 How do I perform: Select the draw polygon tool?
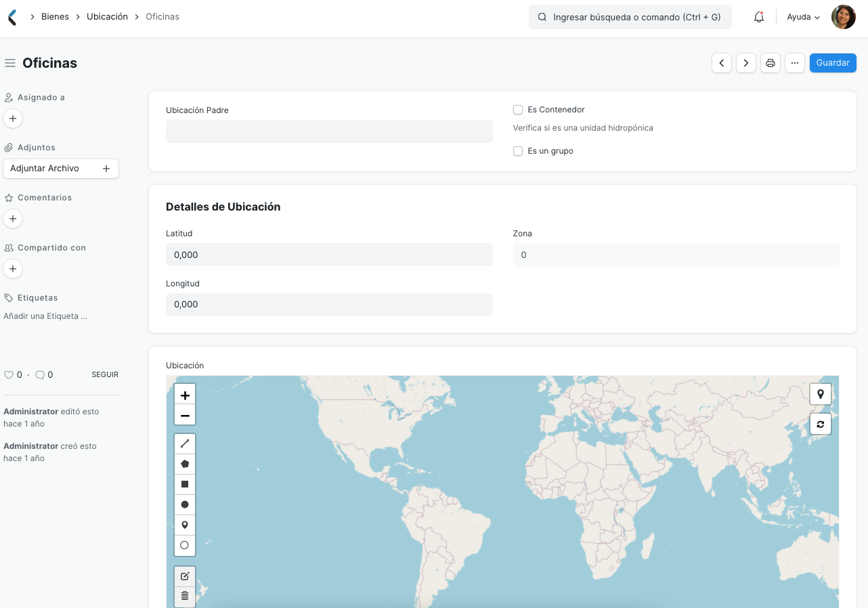[185, 464]
